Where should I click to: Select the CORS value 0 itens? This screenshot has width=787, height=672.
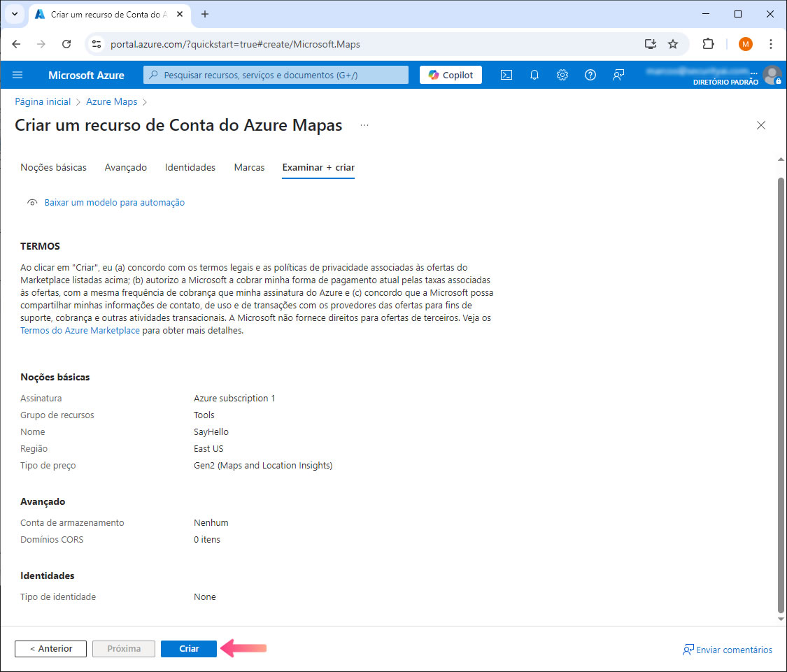207,540
